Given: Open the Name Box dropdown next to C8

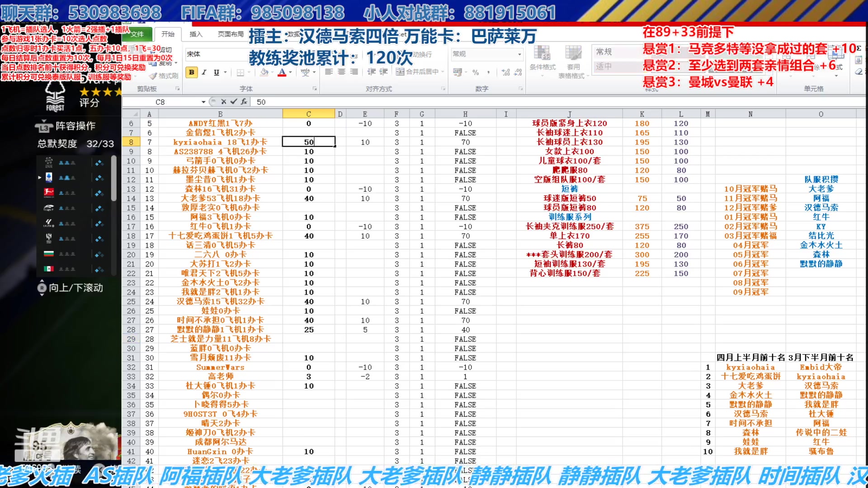Looking at the screenshot, I should (x=203, y=102).
